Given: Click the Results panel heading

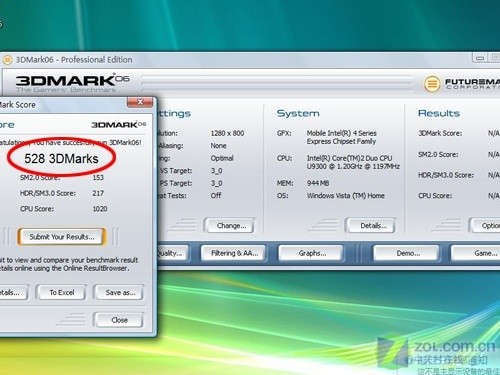Looking at the screenshot, I should [439, 113].
